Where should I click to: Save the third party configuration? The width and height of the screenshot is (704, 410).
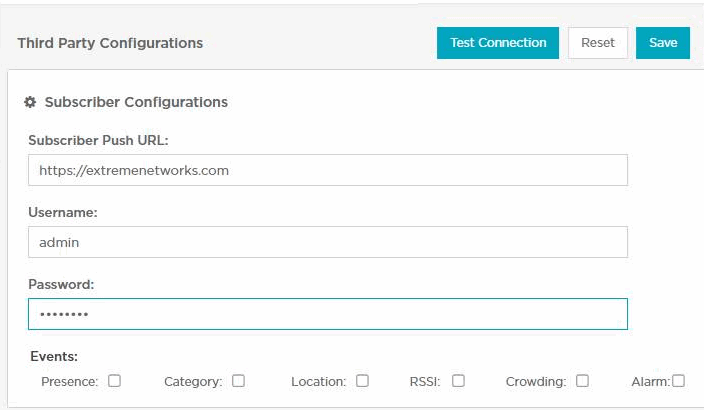[663, 43]
